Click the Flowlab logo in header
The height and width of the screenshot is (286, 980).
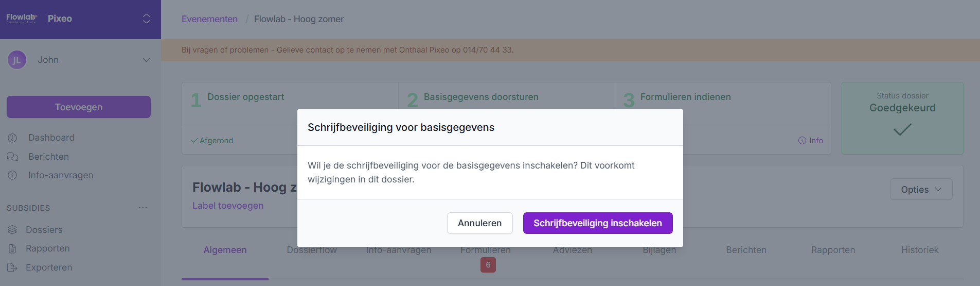(21, 19)
